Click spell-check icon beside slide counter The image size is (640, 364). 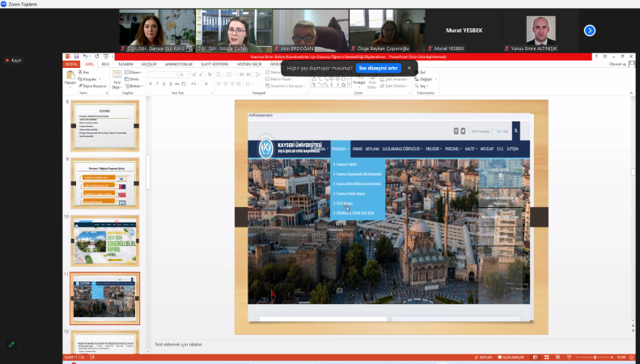coord(92,358)
